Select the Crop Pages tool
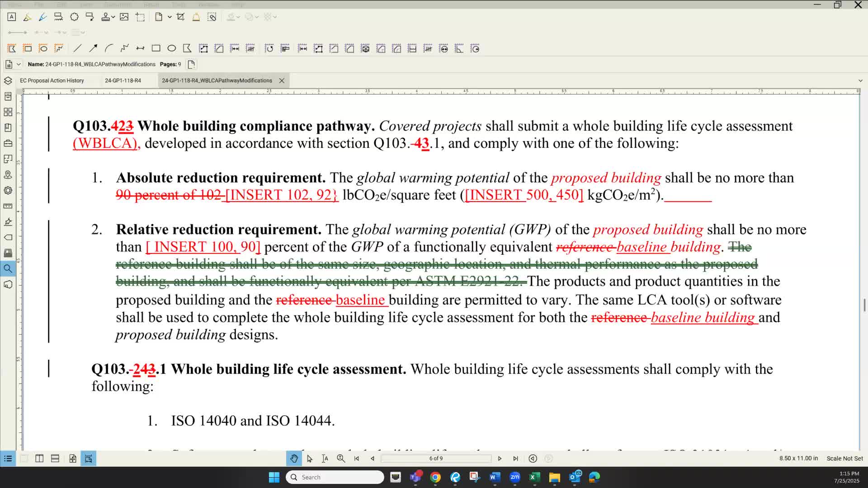 point(181,17)
